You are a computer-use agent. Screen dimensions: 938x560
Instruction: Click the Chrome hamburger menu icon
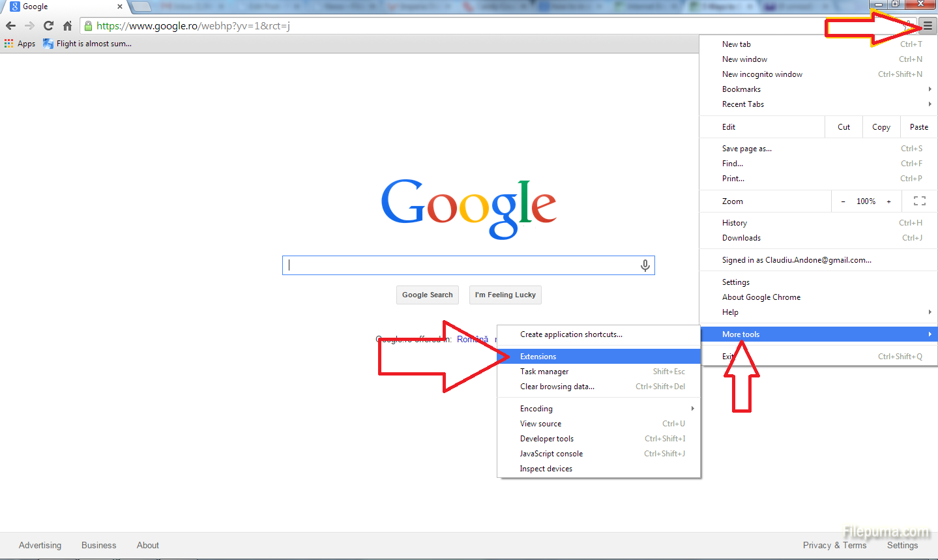(x=928, y=26)
